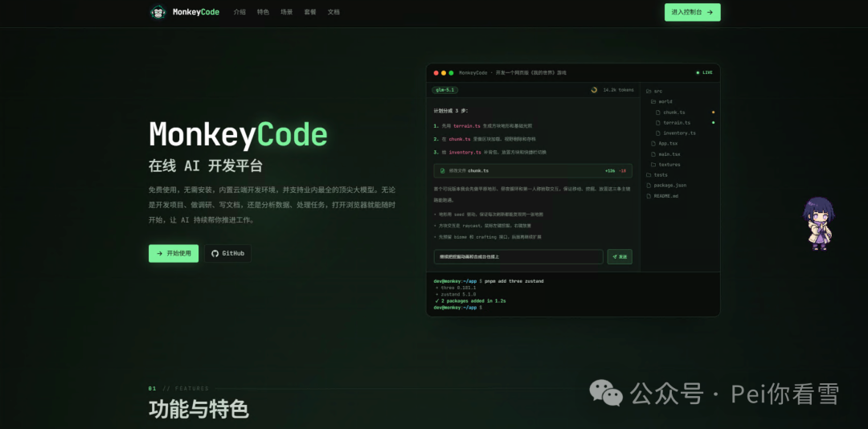Click the inventory.ts mention in plan step 3
Viewport: 868px width, 429px height.
click(x=465, y=152)
